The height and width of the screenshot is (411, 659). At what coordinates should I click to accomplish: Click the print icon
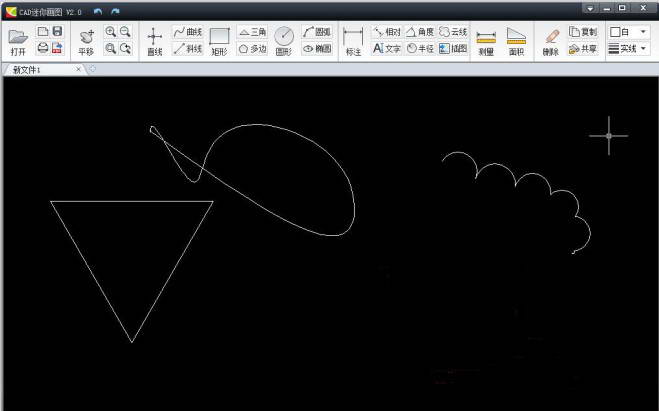(x=43, y=48)
